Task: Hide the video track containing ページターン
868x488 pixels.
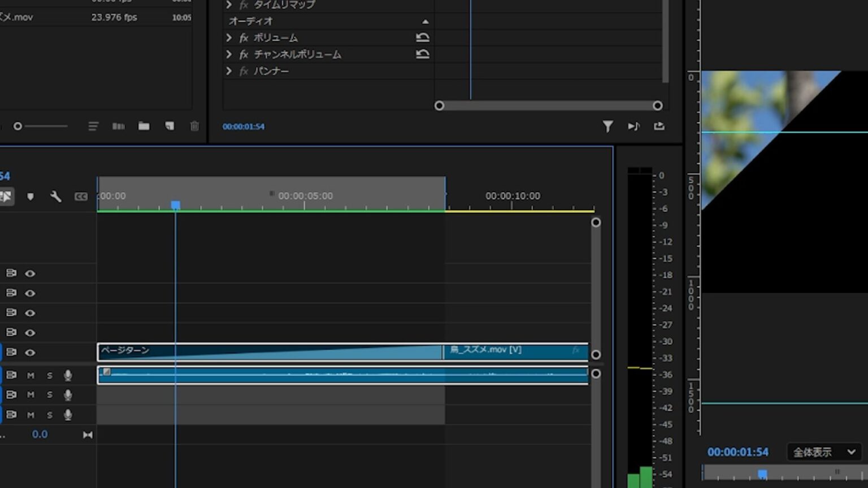Action: tap(30, 352)
